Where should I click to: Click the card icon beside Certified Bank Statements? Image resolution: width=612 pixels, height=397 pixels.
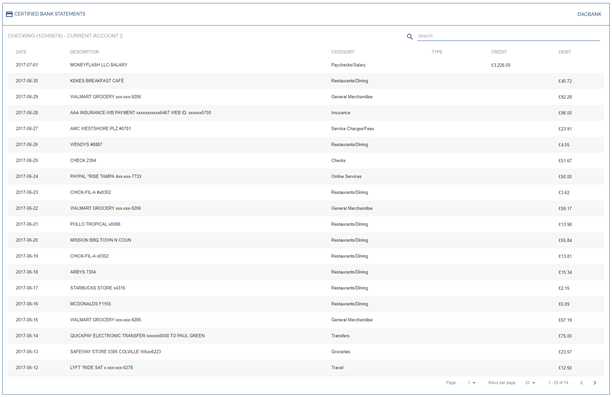pos(9,14)
